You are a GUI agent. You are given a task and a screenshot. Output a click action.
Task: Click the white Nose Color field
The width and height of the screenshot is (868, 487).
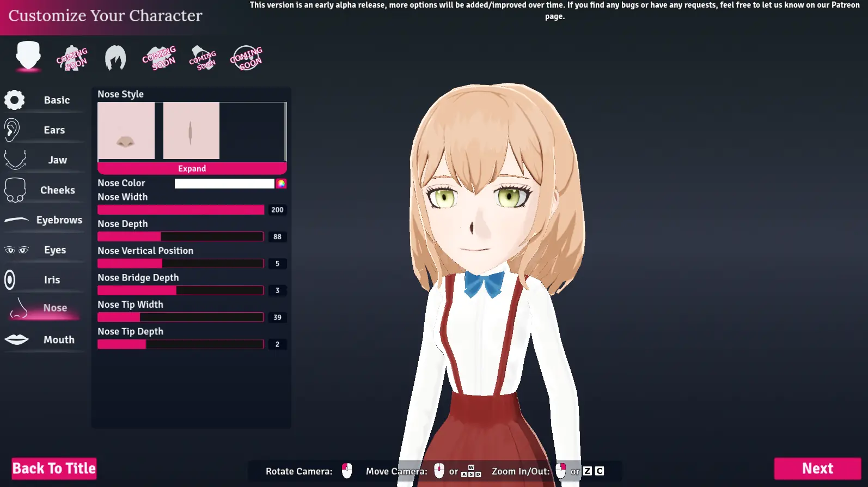224,184
